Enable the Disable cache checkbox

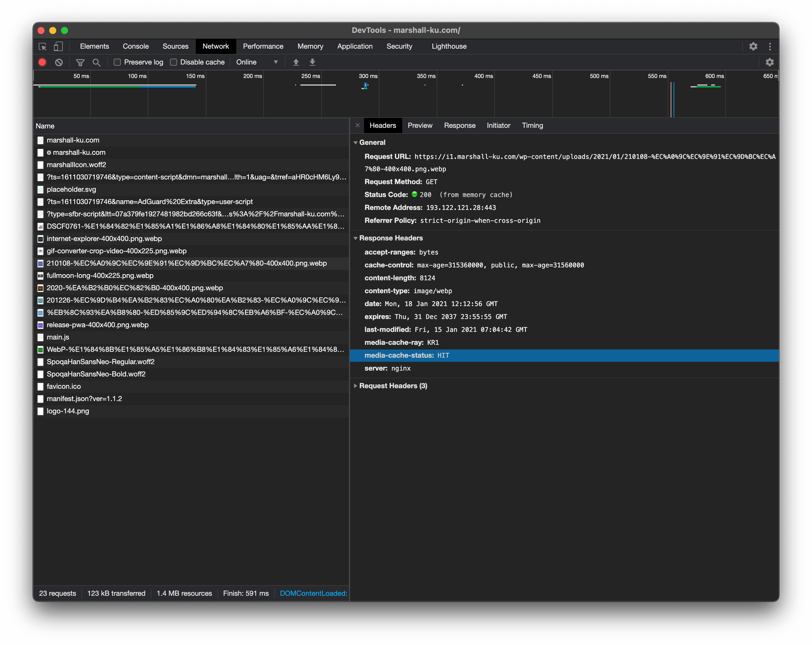pyautogui.click(x=174, y=62)
